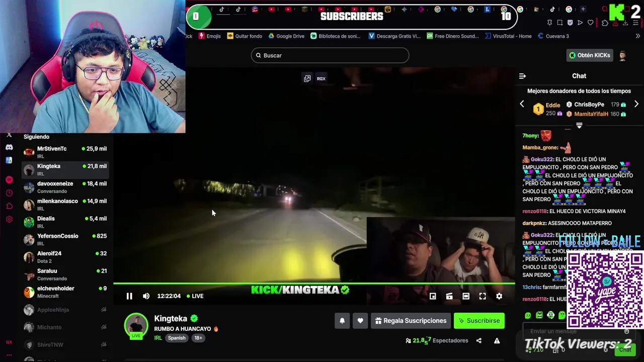644x362 pixels.
Task: Open Diealis channel from sidebar
Action: pyautogui.click(x=65, y=222)
